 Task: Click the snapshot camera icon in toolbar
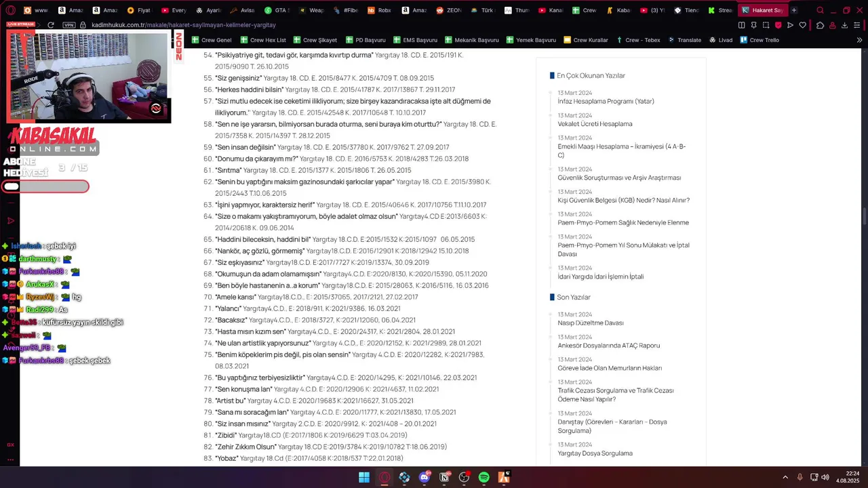coord(766,25)
